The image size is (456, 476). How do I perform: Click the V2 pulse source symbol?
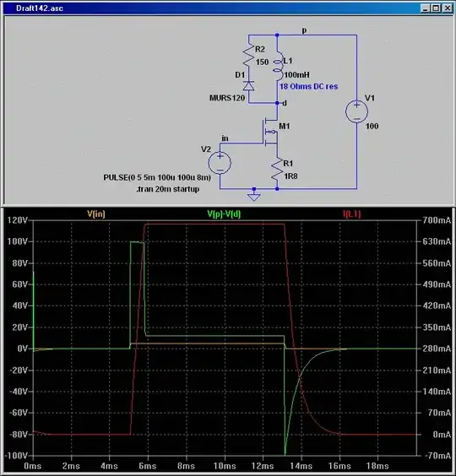click(x=220, y=163)
